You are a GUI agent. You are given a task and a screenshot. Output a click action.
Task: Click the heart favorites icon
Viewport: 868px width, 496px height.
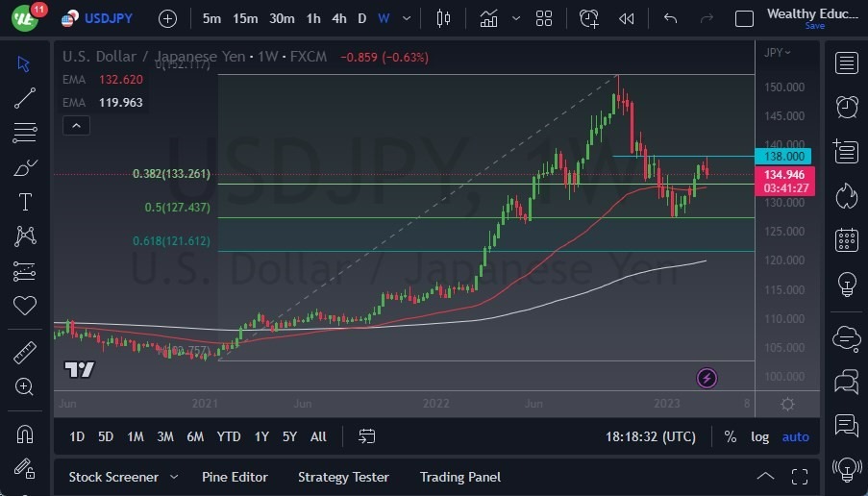[x=25, y=306]
